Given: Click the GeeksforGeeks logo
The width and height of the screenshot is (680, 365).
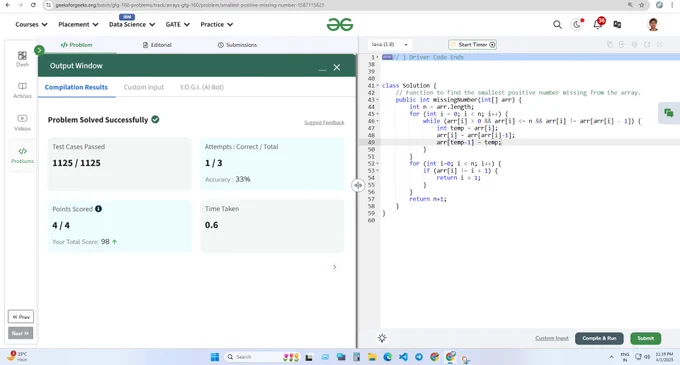Looking at the screenshot, I should [x=340, y=25].
